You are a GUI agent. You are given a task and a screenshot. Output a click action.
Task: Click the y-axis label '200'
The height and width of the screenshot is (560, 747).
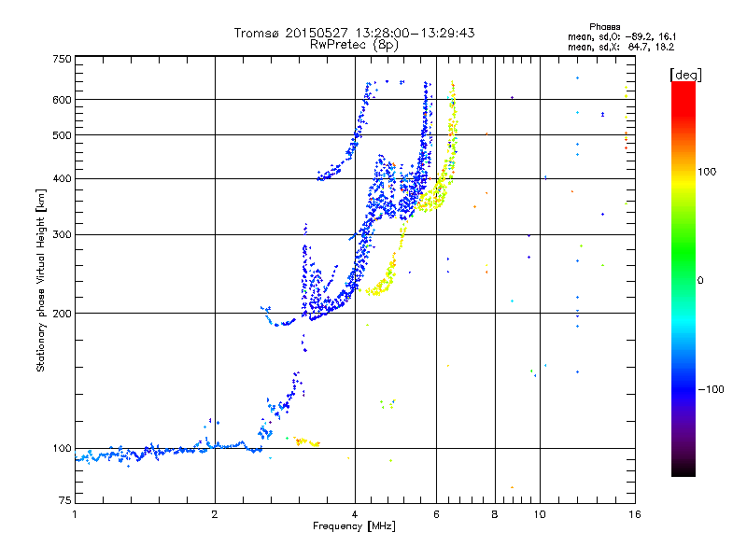coord(63,314)
